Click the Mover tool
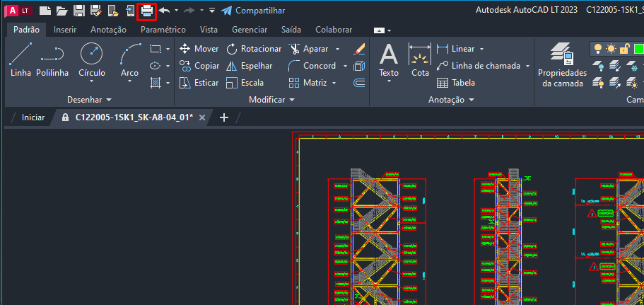Image resolution: width=644 pixels, height=305 pixels. 199,49
